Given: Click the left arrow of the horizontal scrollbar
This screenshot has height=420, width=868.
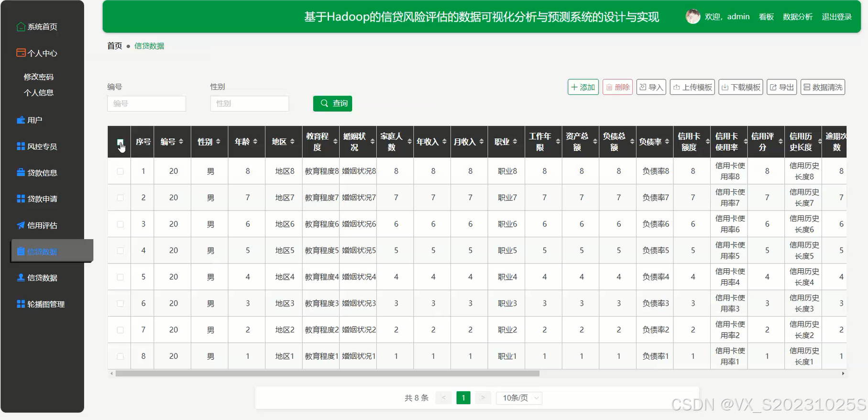Looking at the screenshot, I should (112, 374).
